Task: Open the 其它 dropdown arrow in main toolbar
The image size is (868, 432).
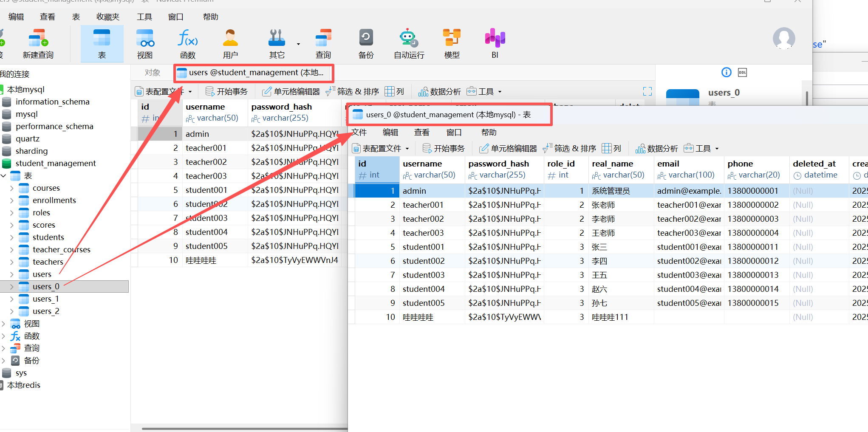Action: pyautogui.click(x=298, y=44)
